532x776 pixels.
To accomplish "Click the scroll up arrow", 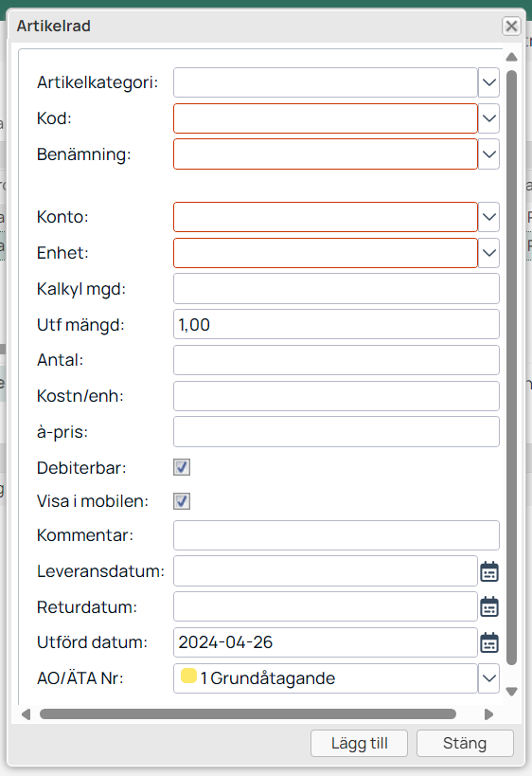I will tap(512, 57).
